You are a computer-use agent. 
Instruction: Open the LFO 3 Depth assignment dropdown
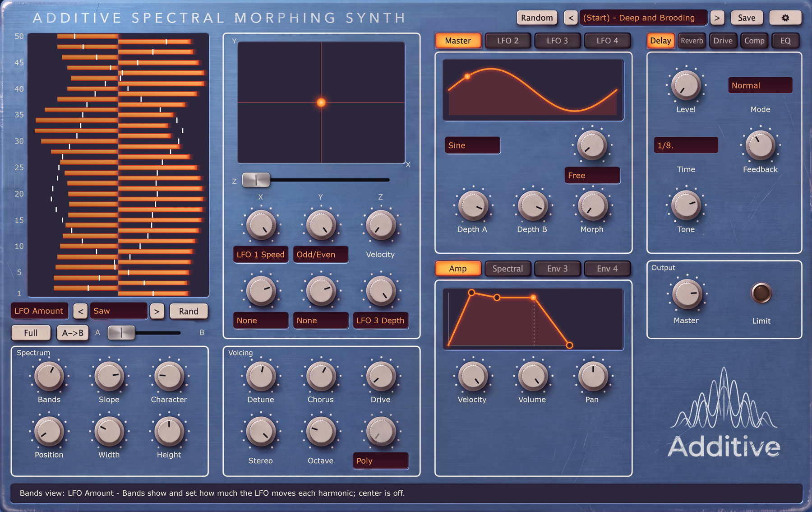point(380,320)
